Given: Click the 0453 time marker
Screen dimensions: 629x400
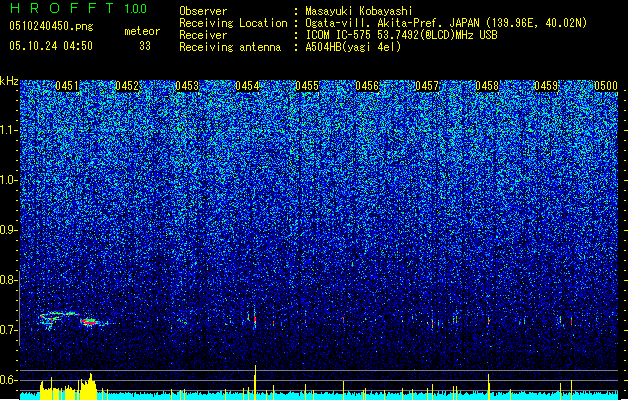Looking at the screenshot, I should click(x=187, y=86).
